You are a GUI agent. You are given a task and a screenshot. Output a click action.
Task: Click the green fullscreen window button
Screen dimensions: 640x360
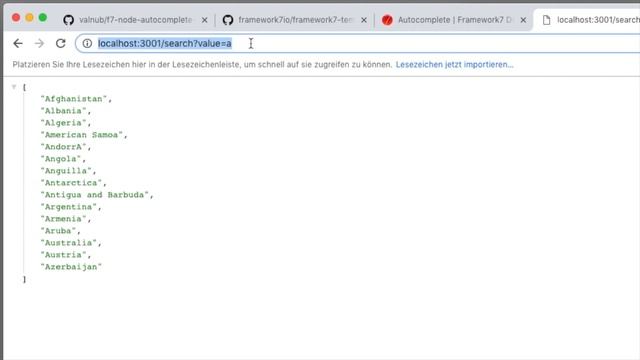pos(43,18)
